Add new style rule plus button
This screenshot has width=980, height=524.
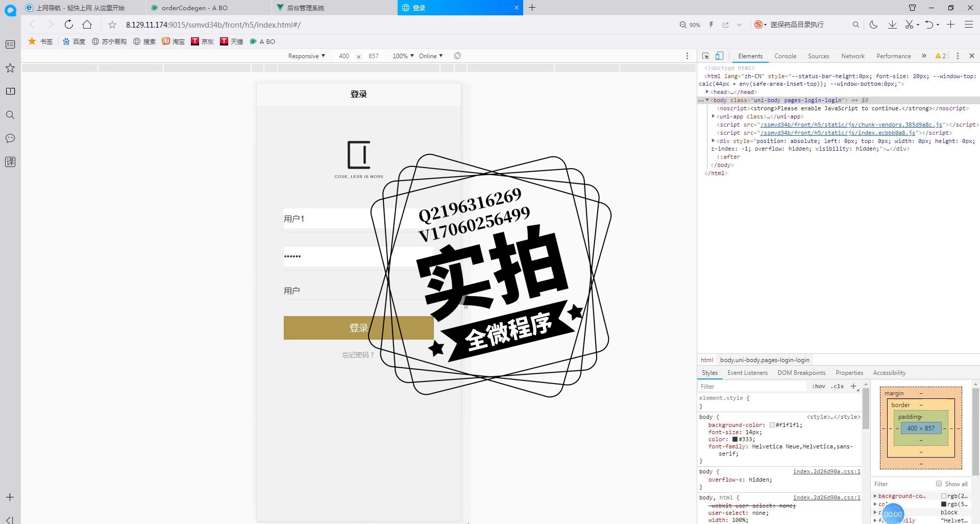click(x=853, y=387)
